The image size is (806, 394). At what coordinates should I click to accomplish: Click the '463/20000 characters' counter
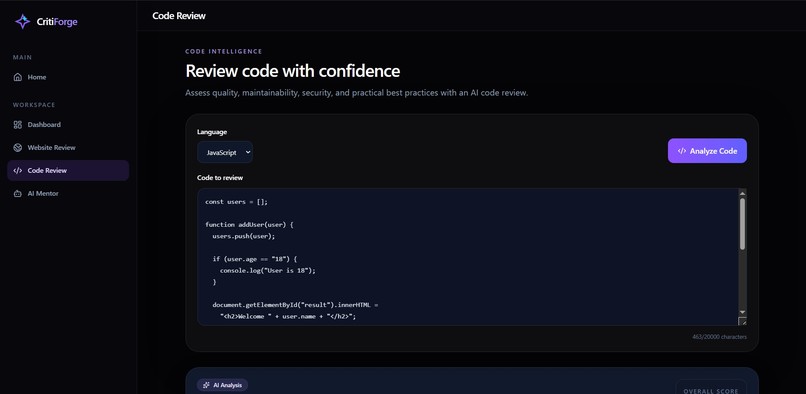click(719, 337)
